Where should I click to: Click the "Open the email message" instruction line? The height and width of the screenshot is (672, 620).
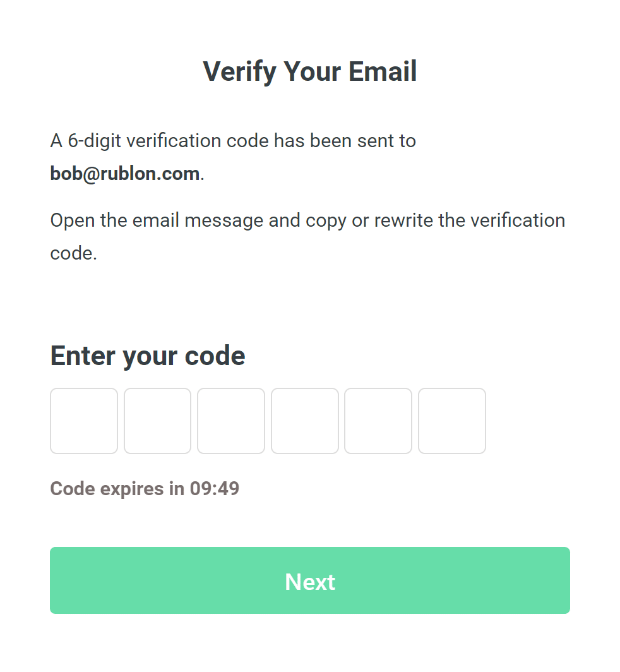[307, 221]
